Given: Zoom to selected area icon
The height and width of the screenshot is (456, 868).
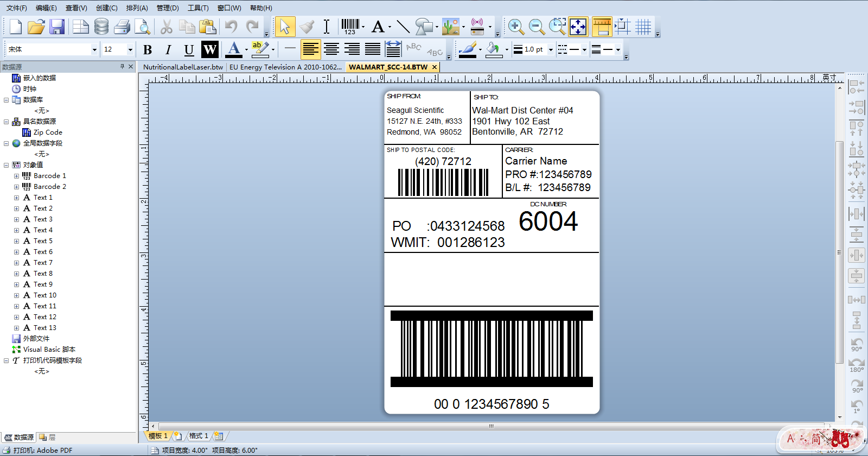Looking at the screenshot, I should (557, 27).
